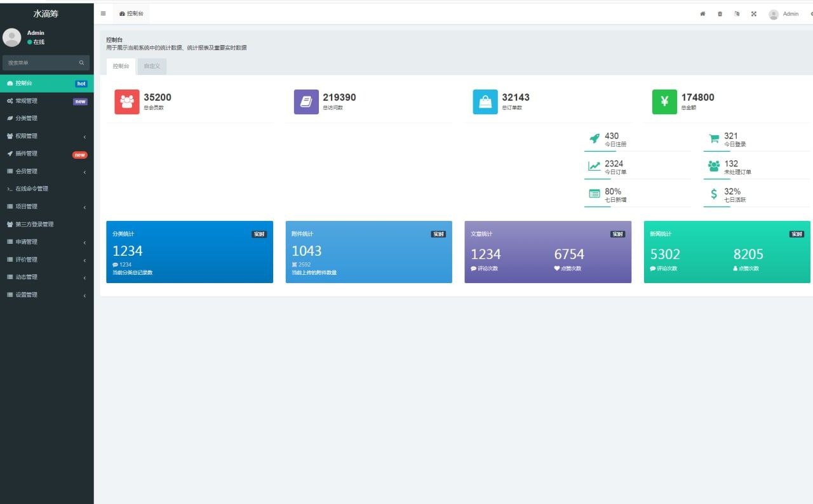Click the home icon in top bar
Viewport: 813px width, 504px height.
click(702, 14)
